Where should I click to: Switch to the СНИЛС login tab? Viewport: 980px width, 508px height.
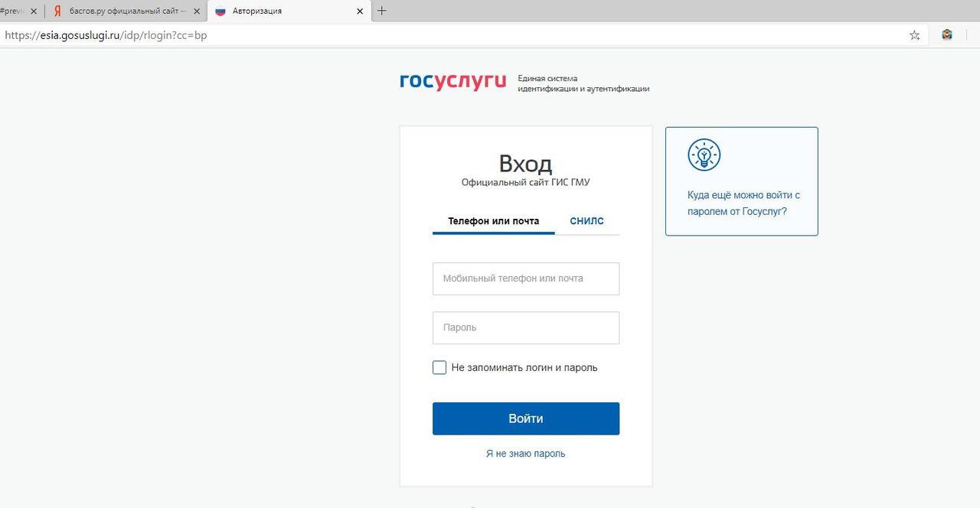tap(587, 221)
